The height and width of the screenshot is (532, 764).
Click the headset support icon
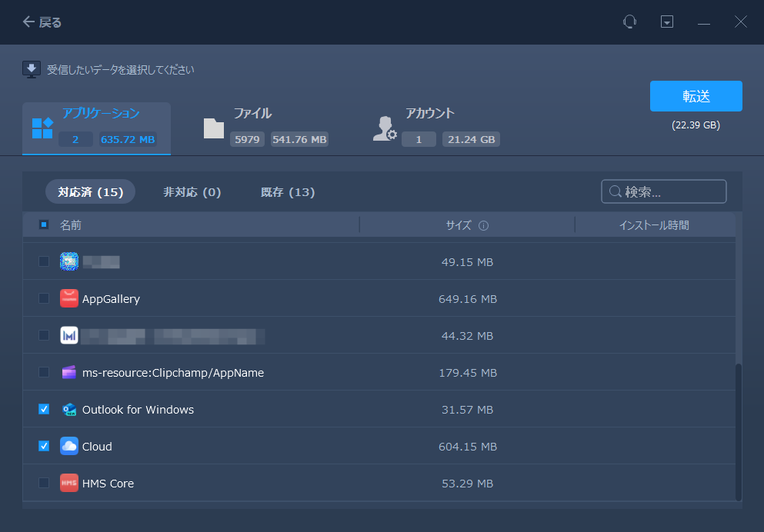click(x=629, y=22)
